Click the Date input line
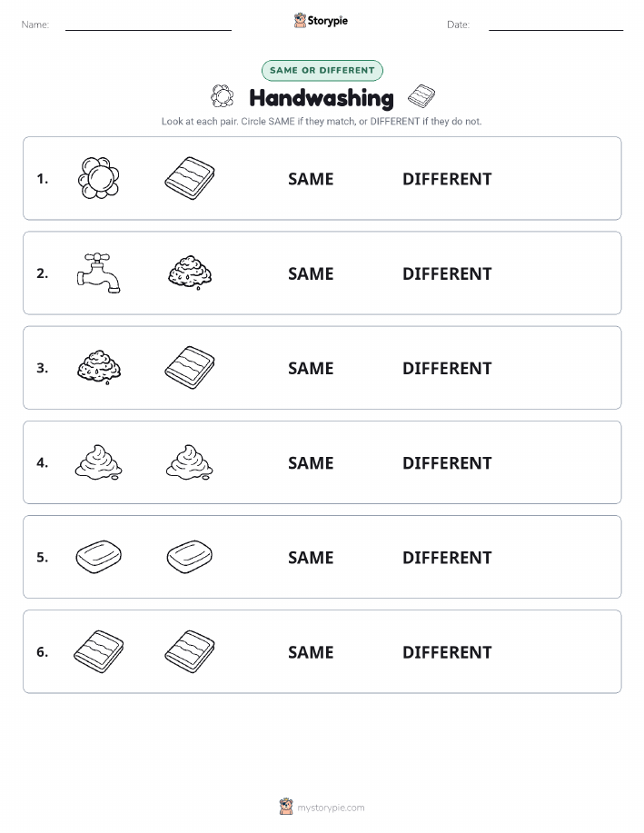The image size is (644, 833). coord(556,25)
